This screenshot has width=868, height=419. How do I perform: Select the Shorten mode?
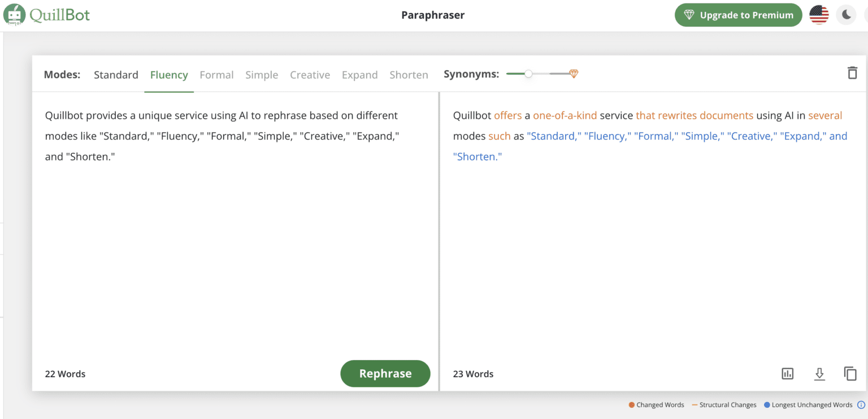coord(409,75)
